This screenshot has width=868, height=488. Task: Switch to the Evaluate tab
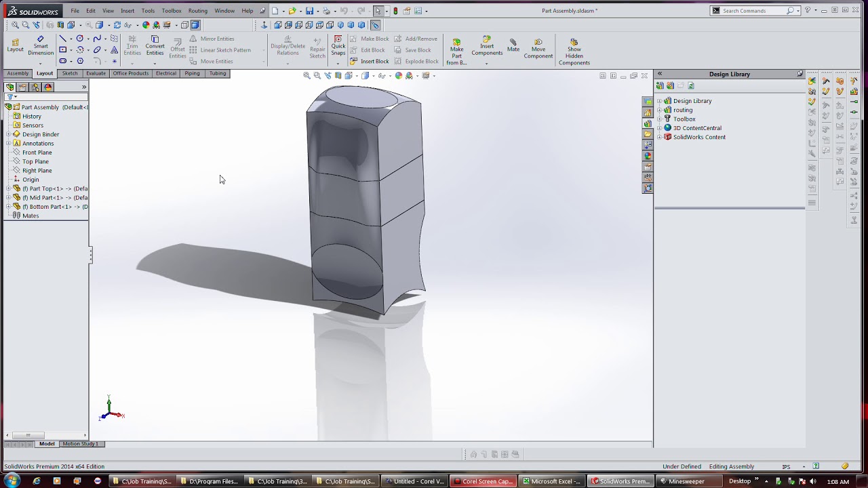pyautogui.click(x=96, y=73)
